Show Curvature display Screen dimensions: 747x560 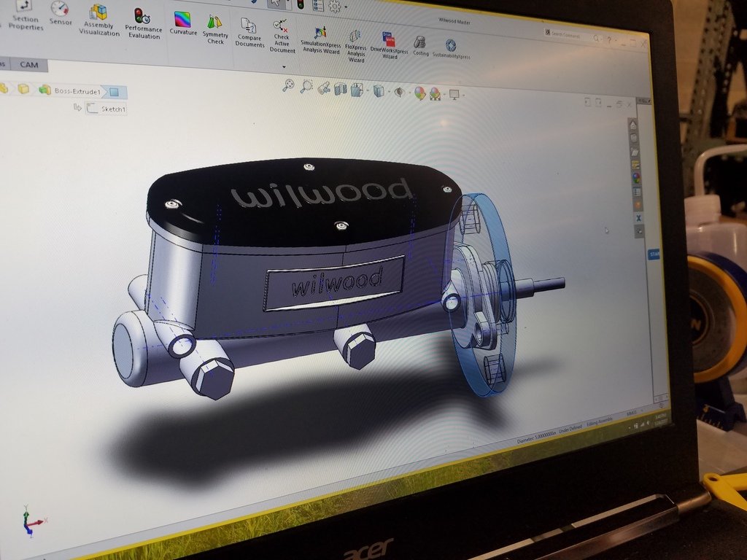pyautogui.click(x=183, y=24)
